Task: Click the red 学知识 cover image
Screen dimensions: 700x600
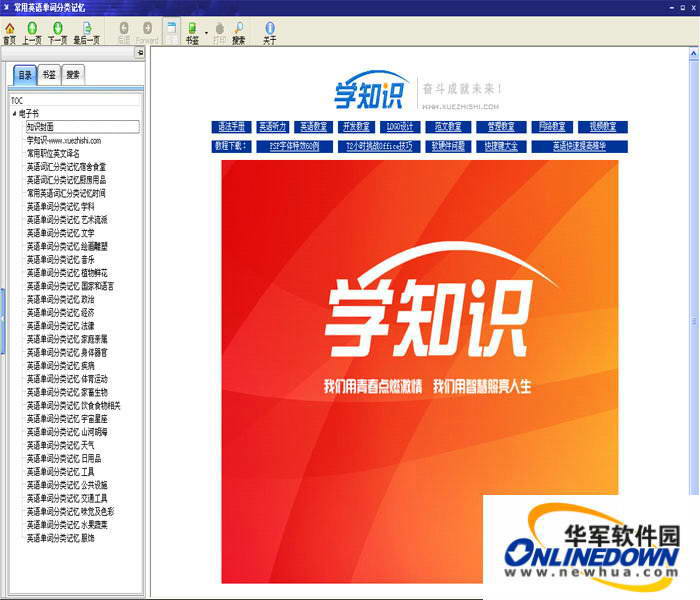Action: click(x=420, y=371)
